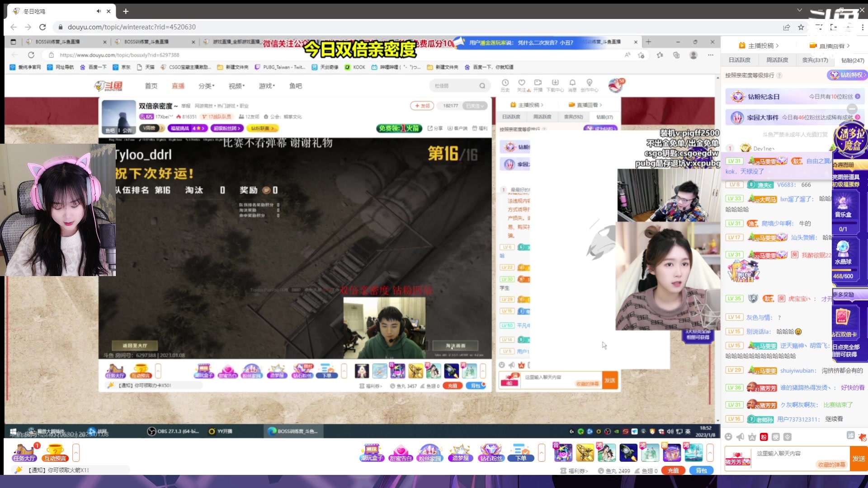Switch to the 周活跃度 tab

click(x=777, y=60)
